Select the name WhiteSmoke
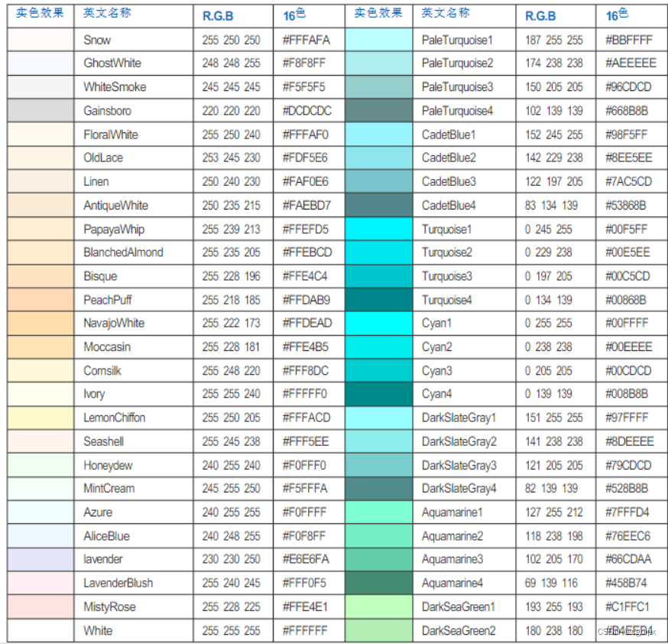Viewport: 668px width, 644px height. [x=115, y=87]
